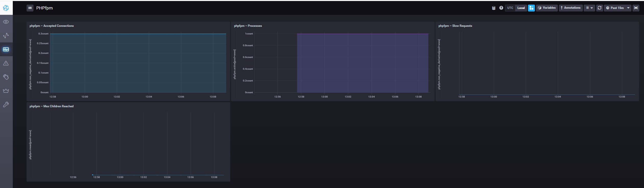Open the Variables control bar
The height and width of the screenshot is (188, 644).
(547, 8)
